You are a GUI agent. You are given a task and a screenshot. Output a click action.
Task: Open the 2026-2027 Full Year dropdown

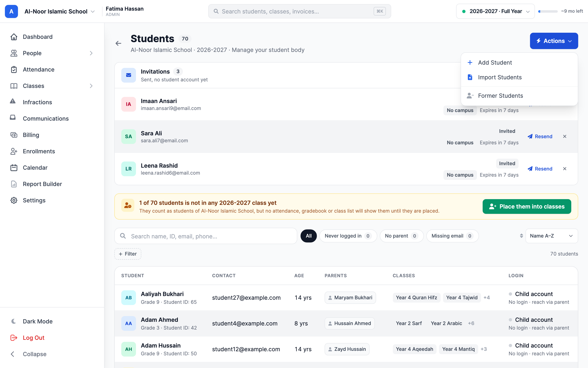(x=495, y=11)
